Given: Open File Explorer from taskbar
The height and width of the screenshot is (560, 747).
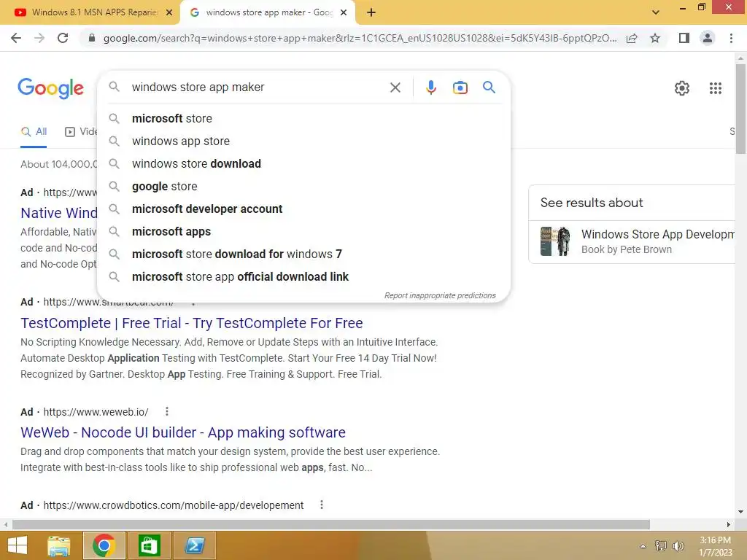Looking at the screenshot, I should [59, 545].
